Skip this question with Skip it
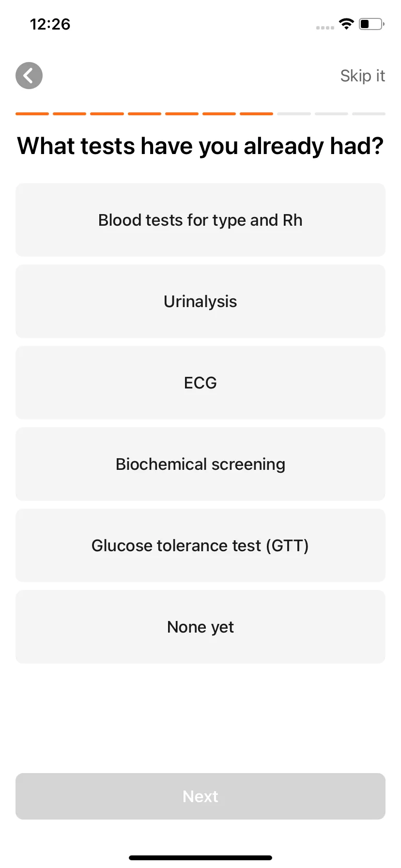Image resolution: width=401 pixels, height=868 pixels. pos(362,76)
